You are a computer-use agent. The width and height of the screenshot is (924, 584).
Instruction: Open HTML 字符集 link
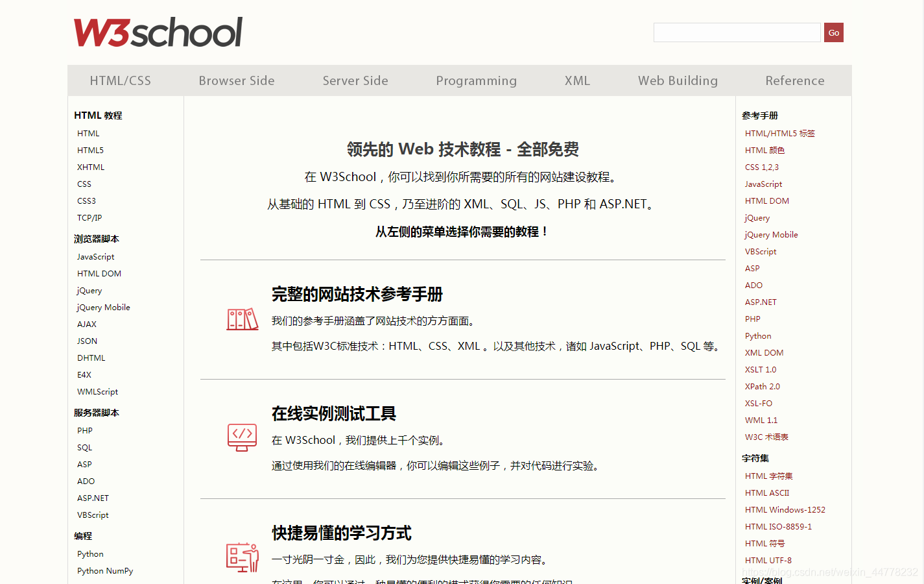[769, 476]
